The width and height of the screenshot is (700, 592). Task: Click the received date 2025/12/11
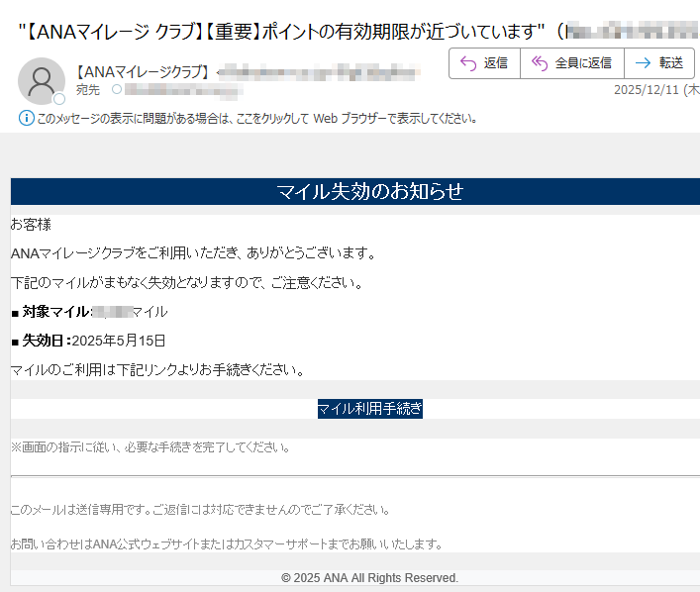coord(655,90)
